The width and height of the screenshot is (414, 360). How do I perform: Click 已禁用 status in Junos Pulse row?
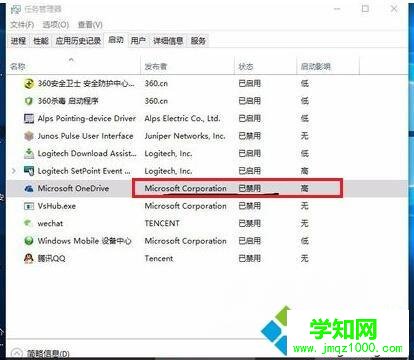coord(250,136)
